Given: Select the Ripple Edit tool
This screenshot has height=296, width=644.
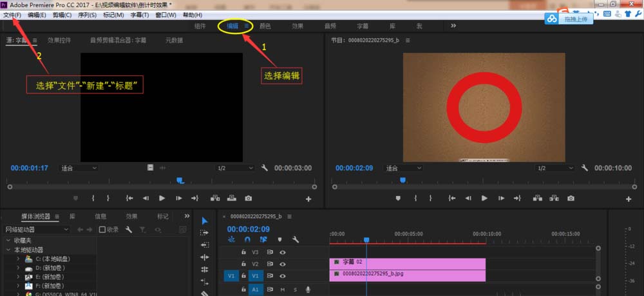Looking at the screenshot, I should (205, 245).
